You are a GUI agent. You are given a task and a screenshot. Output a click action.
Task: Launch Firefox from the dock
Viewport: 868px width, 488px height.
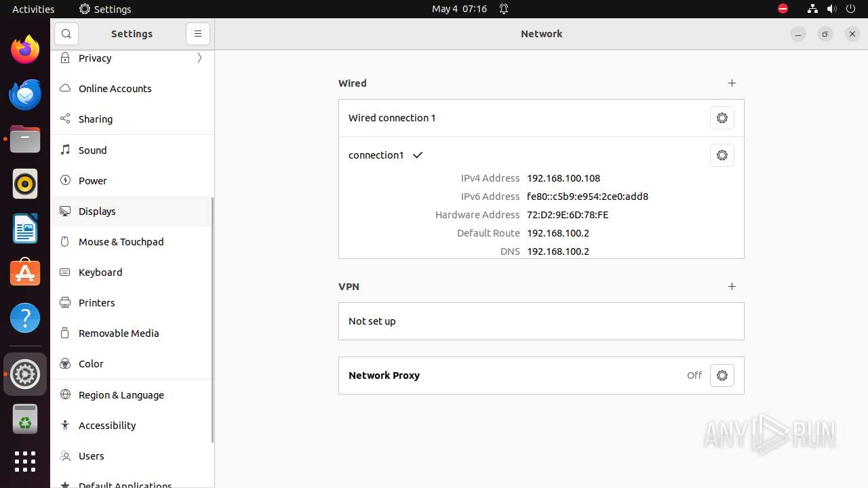coord(25,49)
